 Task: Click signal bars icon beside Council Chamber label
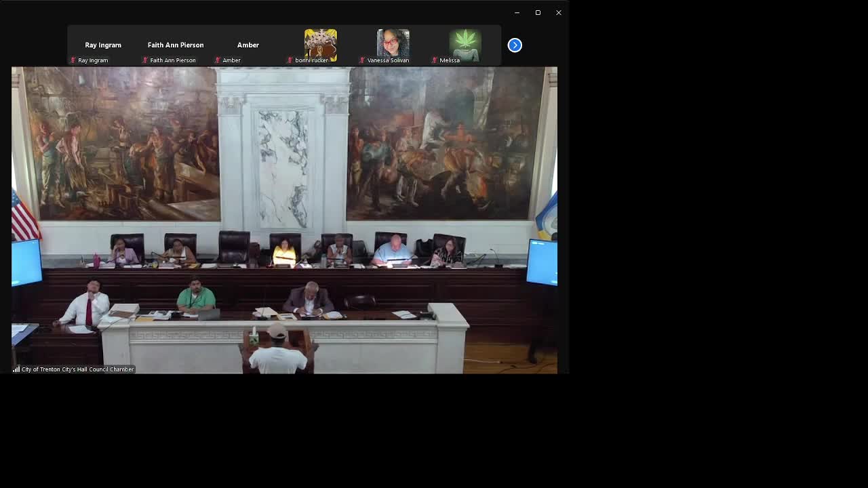click(16, 369)
